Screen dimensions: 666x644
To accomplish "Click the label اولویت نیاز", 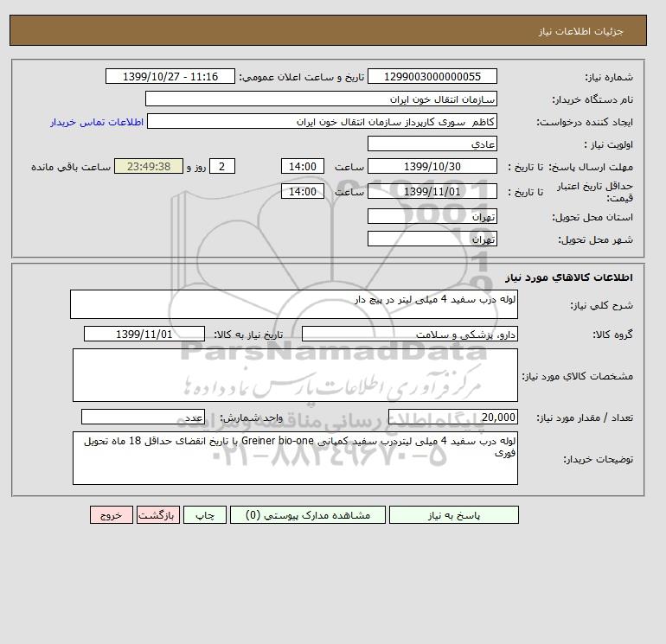I will [609, 144].
